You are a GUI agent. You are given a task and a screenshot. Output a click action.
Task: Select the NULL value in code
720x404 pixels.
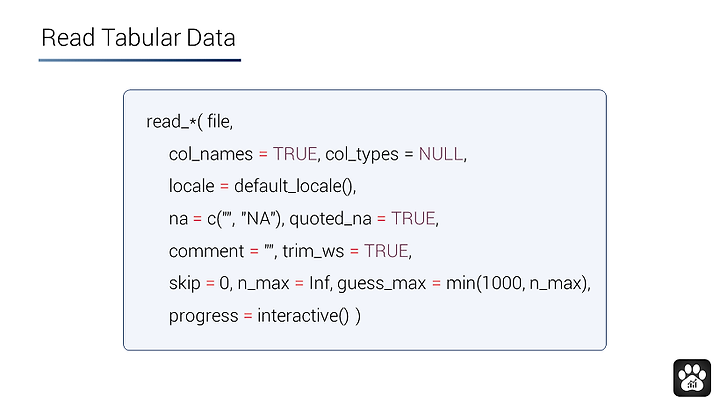(x=441, y=154)
